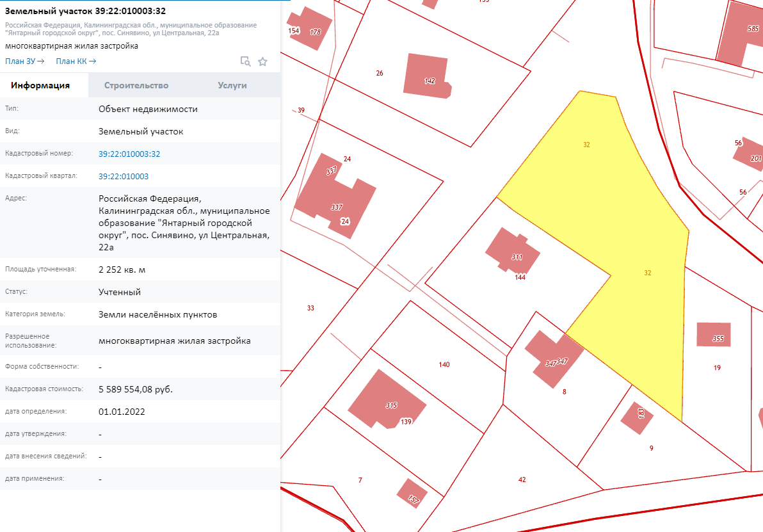Open cadastral quarter 39:22:010003 link

[124, 176]
